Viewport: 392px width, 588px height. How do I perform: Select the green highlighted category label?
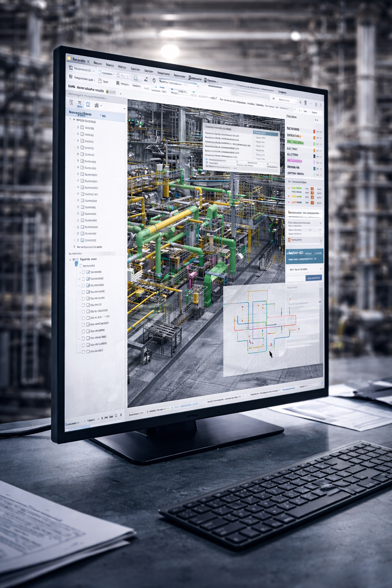295,142
